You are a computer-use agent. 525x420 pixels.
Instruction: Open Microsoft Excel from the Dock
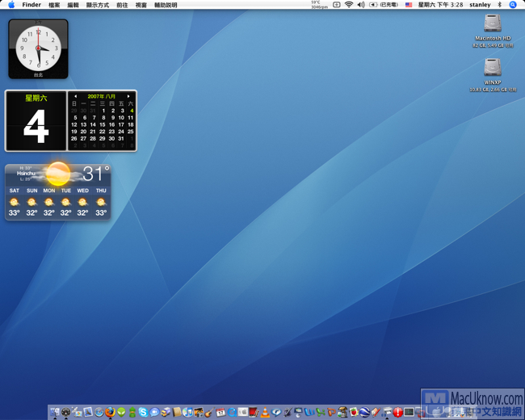(x=321, y=412)
